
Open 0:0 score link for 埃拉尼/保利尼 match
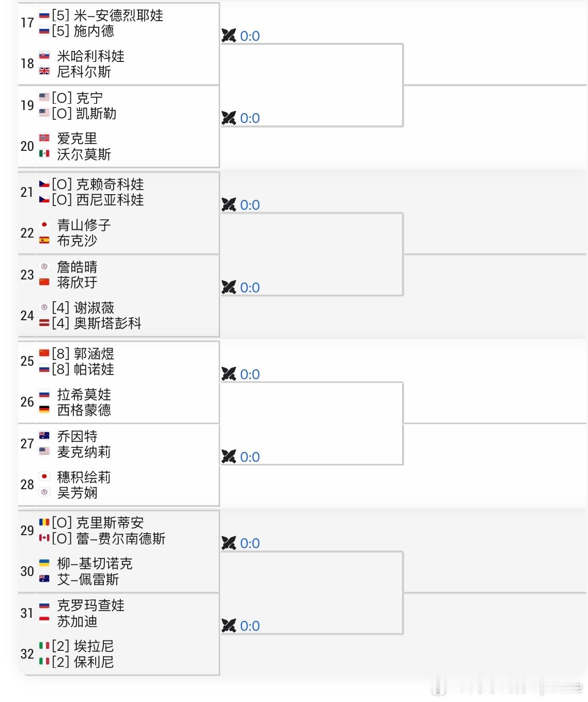point(250,626)
